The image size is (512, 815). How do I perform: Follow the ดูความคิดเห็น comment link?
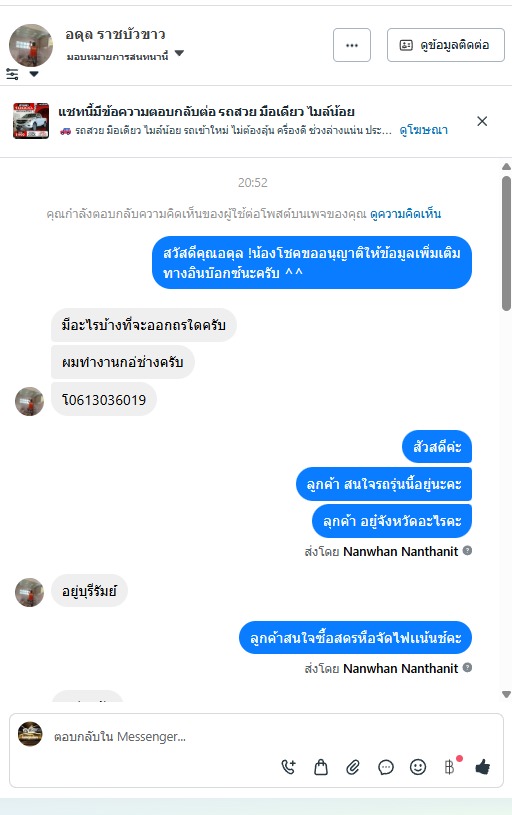click(x=405, y=214)
